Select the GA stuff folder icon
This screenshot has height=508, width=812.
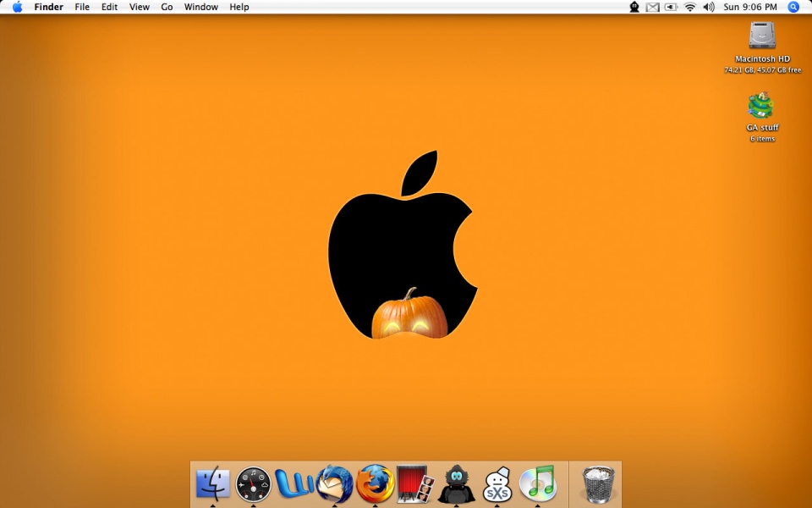coord(761,105)
